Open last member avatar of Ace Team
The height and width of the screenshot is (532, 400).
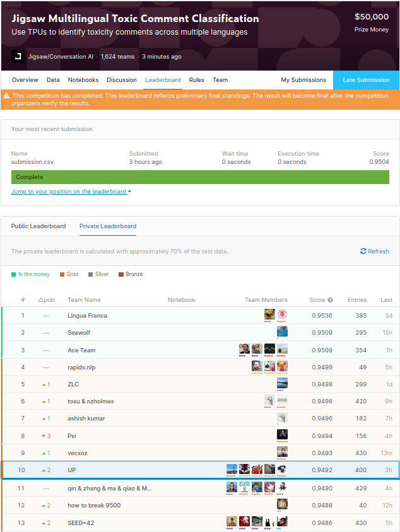click(x=282, y=349)
